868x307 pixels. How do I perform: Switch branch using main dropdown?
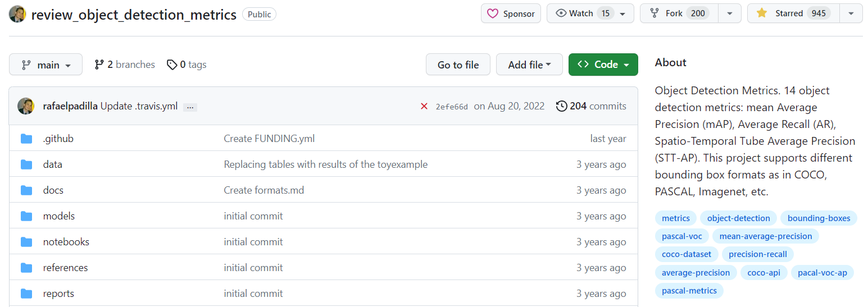46,65
